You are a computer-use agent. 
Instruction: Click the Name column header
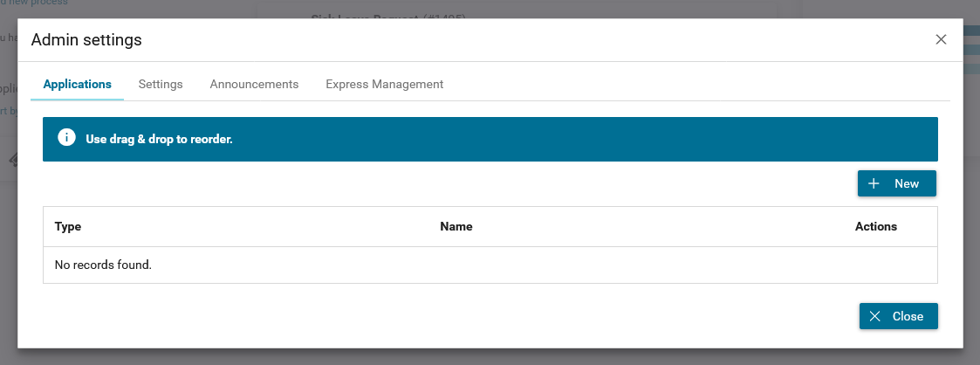pos(456,226)
